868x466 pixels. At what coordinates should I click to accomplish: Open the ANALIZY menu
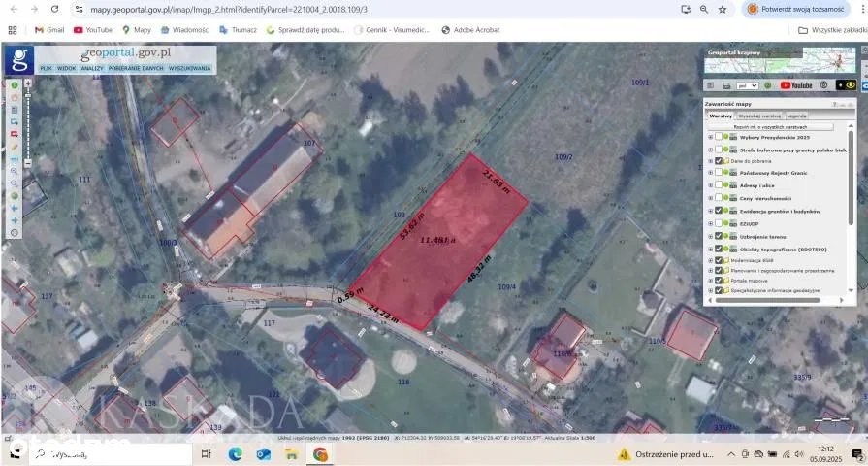click(x=92, y=68)
